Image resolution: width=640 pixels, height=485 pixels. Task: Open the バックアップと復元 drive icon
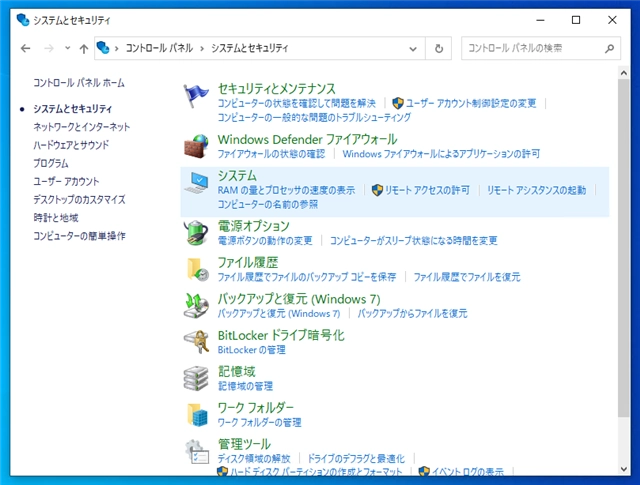point(196,306)
